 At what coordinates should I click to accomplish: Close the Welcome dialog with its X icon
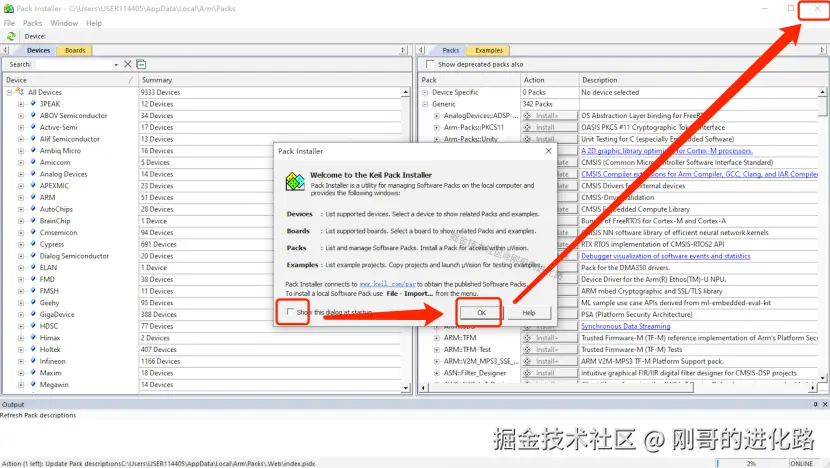(548, 151)
